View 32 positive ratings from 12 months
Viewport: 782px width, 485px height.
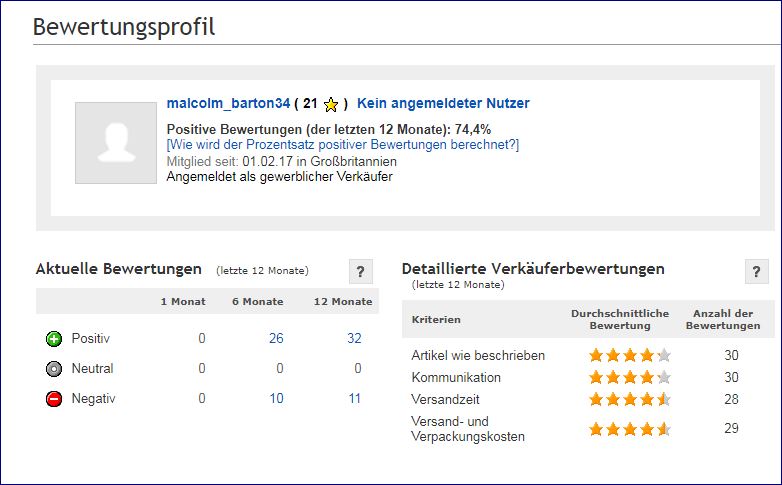pyautogui.click(x=354, y=338)
